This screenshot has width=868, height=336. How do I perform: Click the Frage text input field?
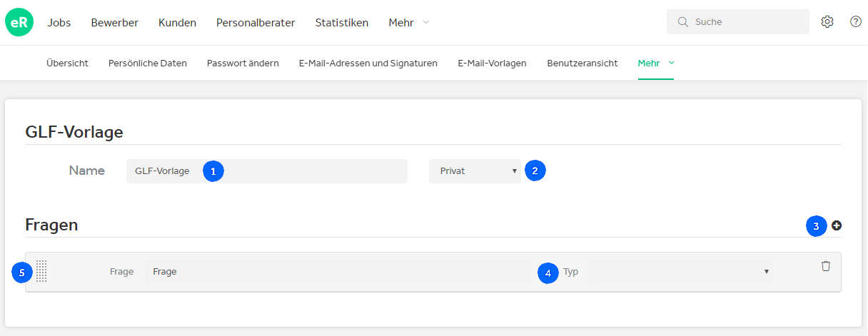[337, 272]
